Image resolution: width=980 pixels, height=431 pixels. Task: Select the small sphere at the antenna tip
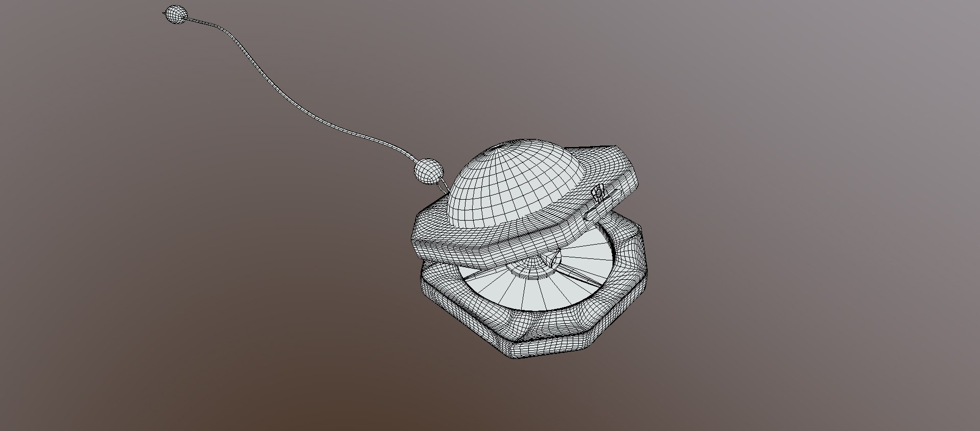click(176, 14)
